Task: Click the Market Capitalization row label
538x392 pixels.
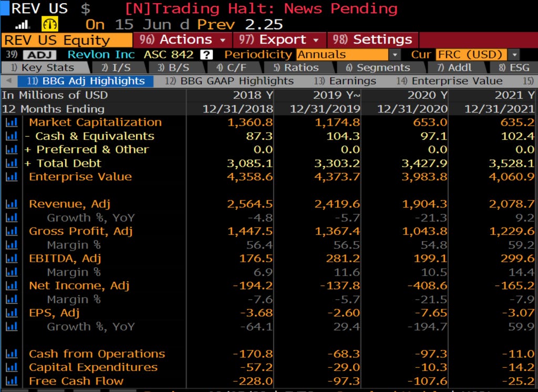Action: [96, 122]
